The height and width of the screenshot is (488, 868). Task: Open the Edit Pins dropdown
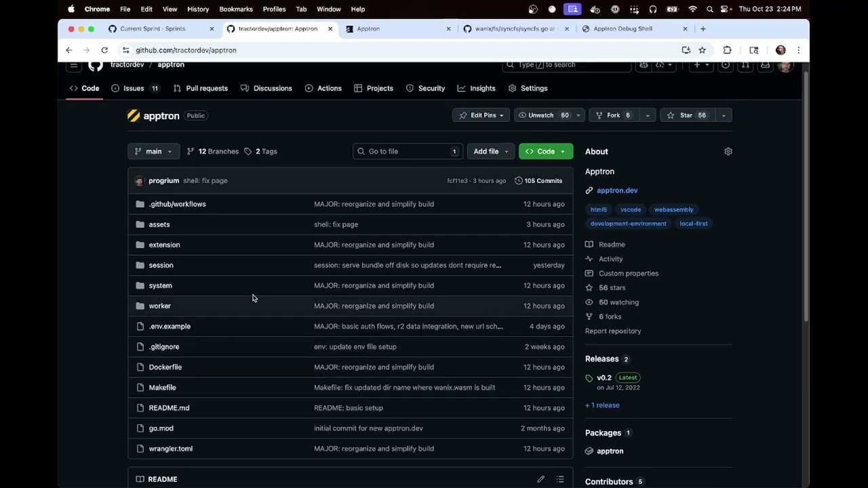481,115
